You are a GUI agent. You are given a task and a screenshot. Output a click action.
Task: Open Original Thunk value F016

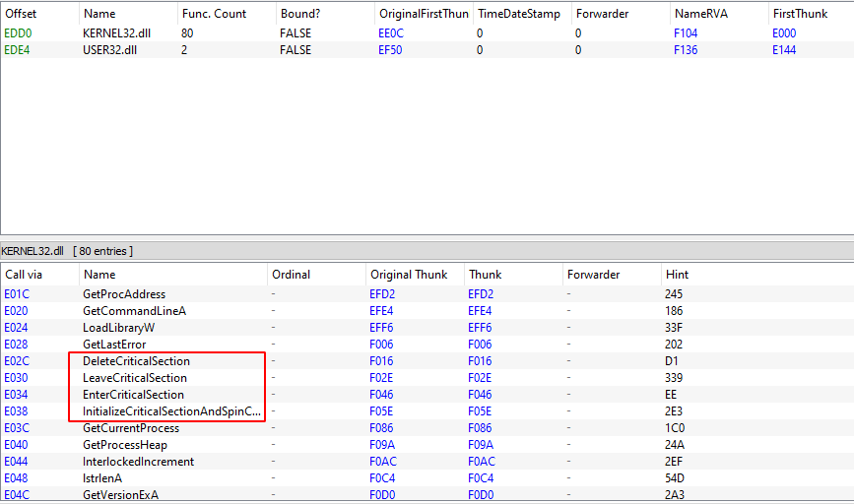point(381,361)
